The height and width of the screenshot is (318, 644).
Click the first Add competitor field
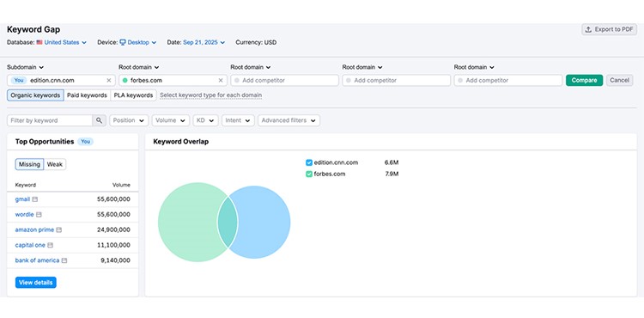tap(284, 81)
